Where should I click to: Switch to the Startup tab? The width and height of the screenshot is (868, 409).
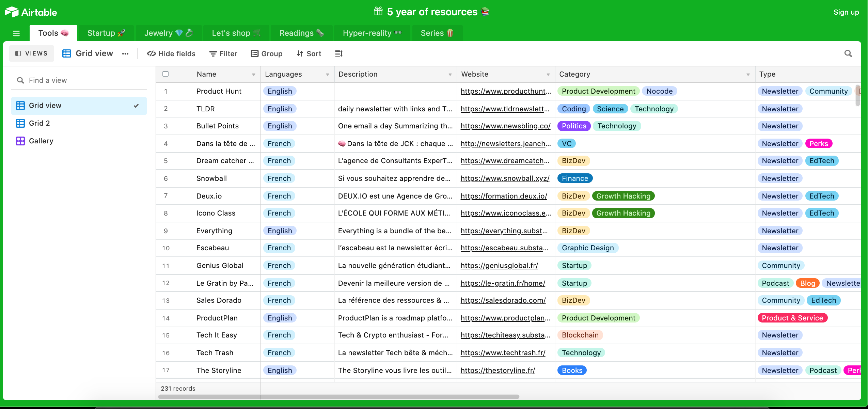click(106, 33)
